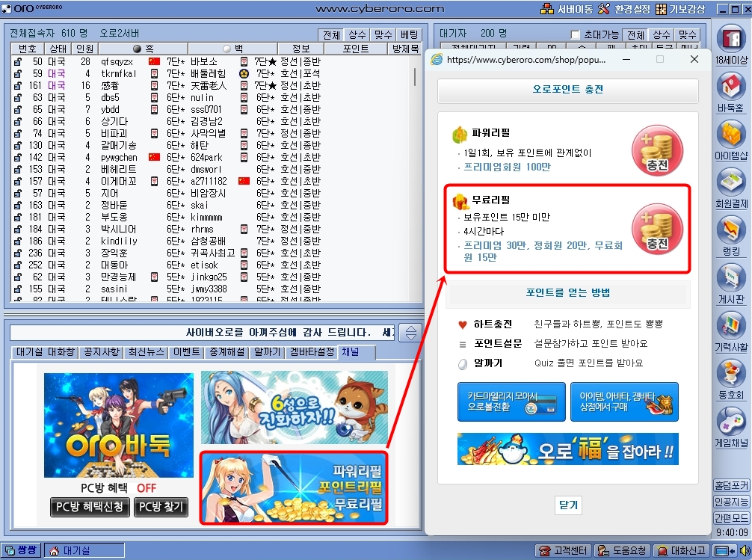Open the 동호회 club icon
This screenshot has height=560, width=752.
[731, 380]
